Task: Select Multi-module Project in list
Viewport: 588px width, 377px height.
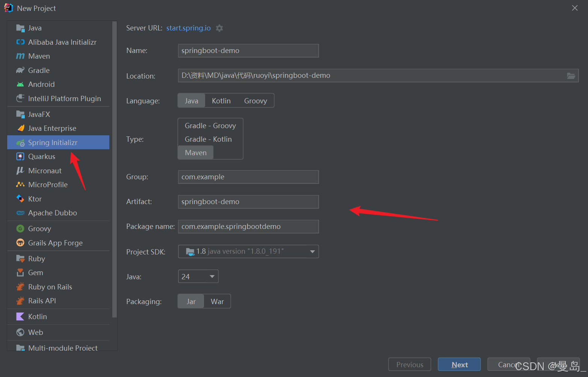Action: pos(58,347)
